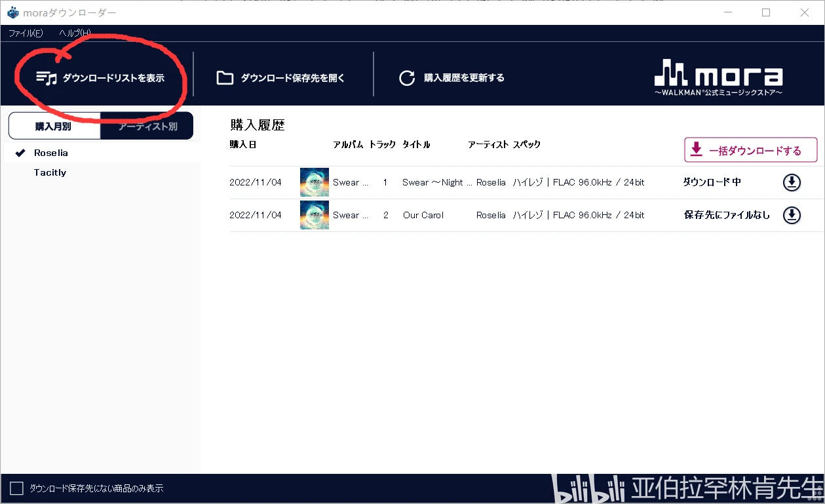Click status text 保存先にファイルなし
The height and width of the screenshot is (504, 825).
tap(727, 215)
